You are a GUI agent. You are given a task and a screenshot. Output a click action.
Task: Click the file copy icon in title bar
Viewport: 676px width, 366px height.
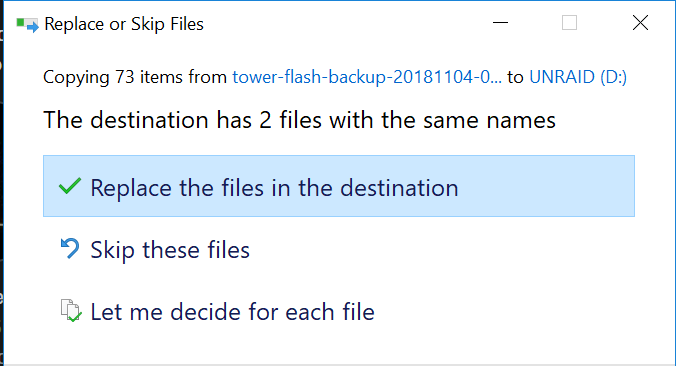pos(27,25)
